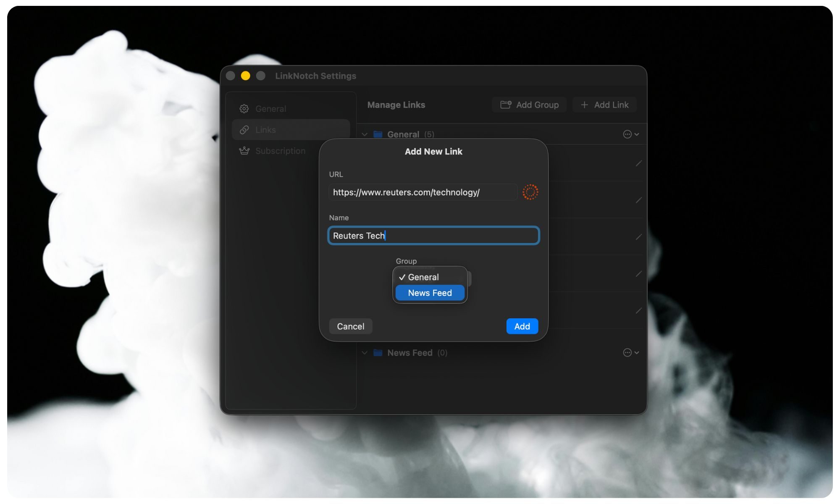
Task: Click the blue folder icon of News Feed group
Action: coord(377,353)
